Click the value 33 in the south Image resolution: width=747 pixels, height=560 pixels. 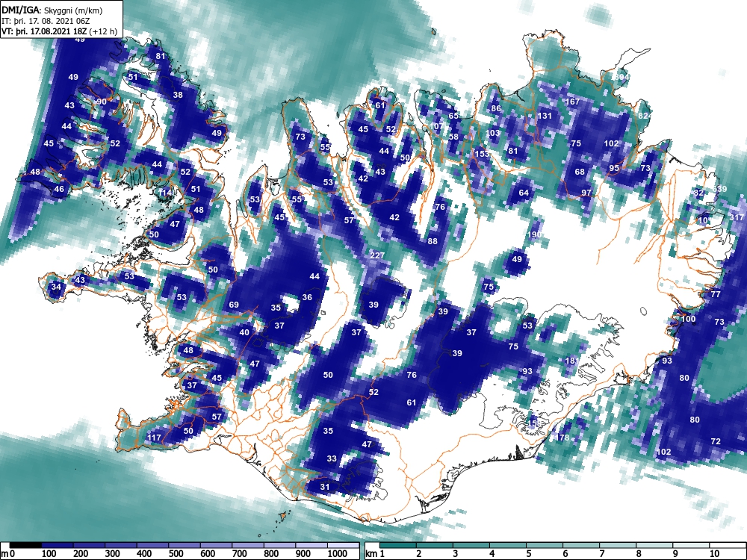[332, 458]
